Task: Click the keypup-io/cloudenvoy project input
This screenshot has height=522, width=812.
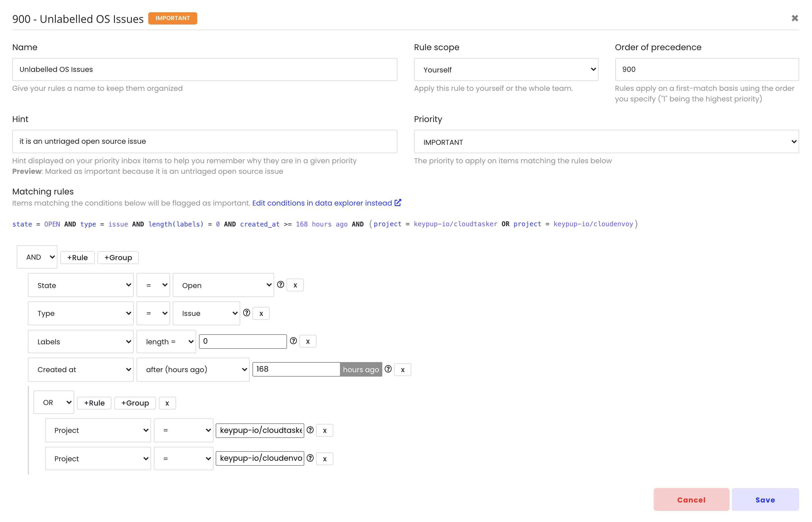Action: tap(260, 458)
